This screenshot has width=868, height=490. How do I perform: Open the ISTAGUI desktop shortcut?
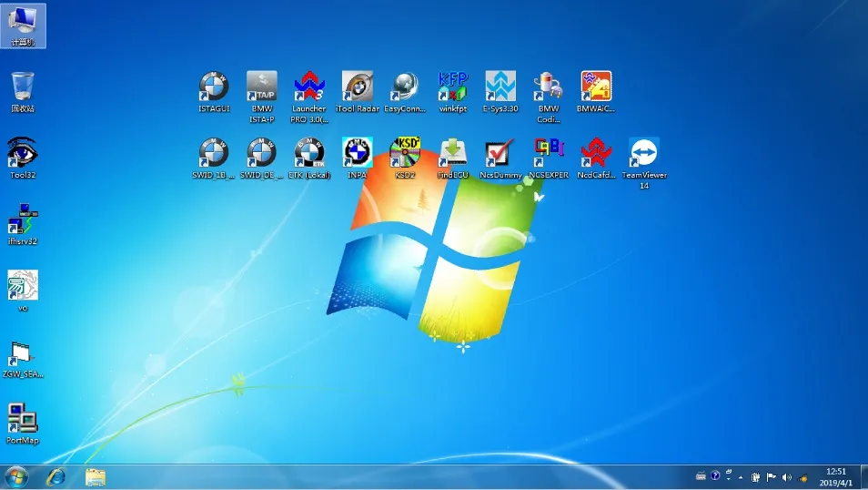[x=214, y=87]
